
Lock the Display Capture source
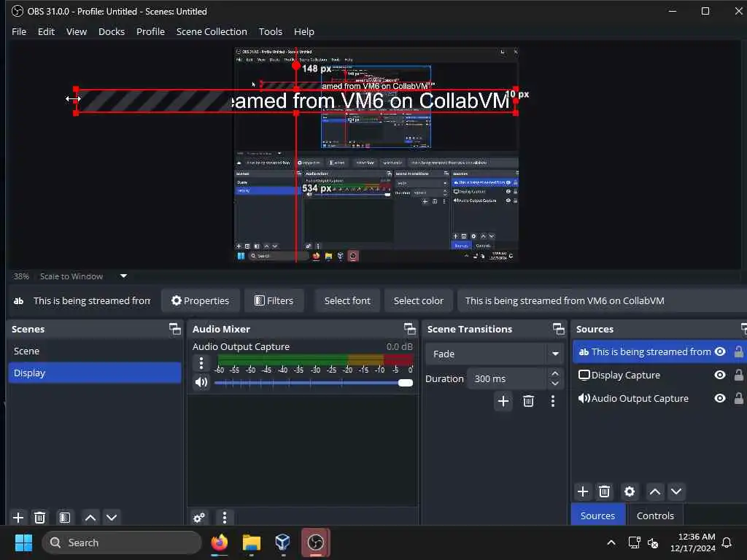pos(738,375)
